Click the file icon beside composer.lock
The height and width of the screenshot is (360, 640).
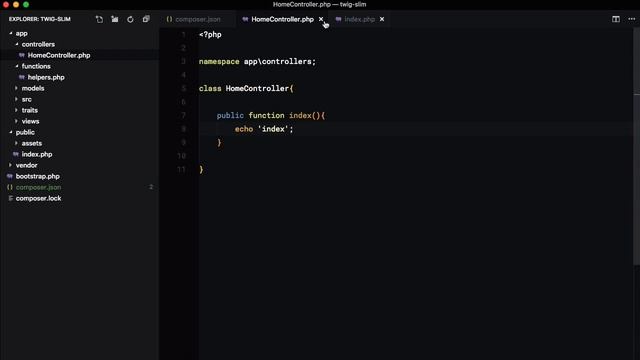10,198
